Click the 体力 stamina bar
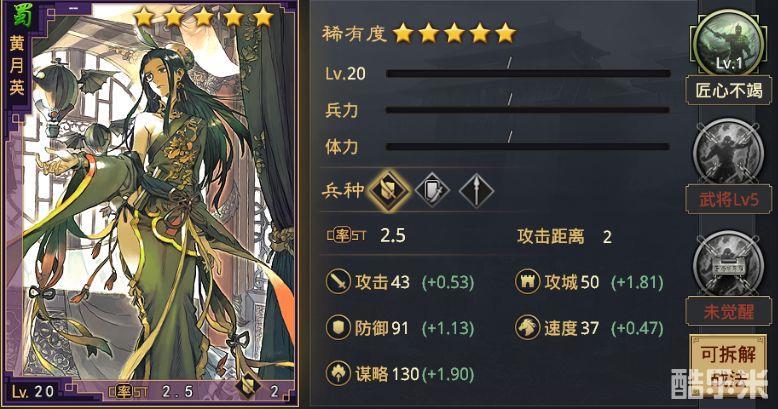 pos(528,146)
